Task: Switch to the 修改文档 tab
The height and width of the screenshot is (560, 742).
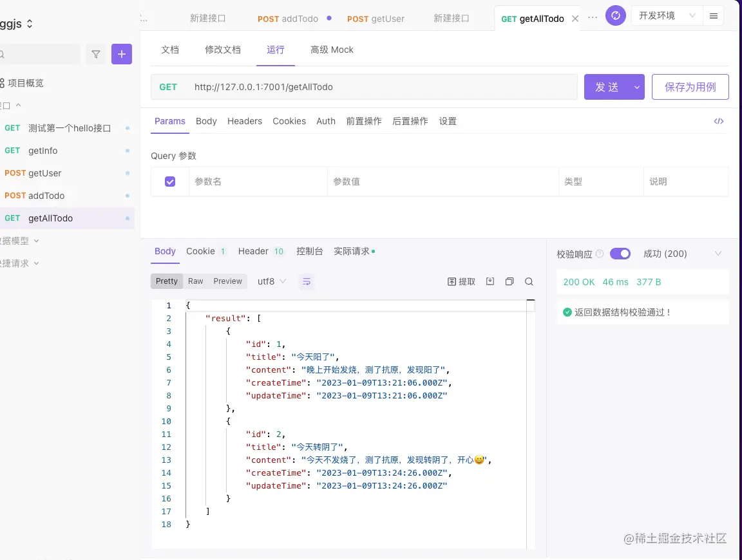Action: click(222, 50)
